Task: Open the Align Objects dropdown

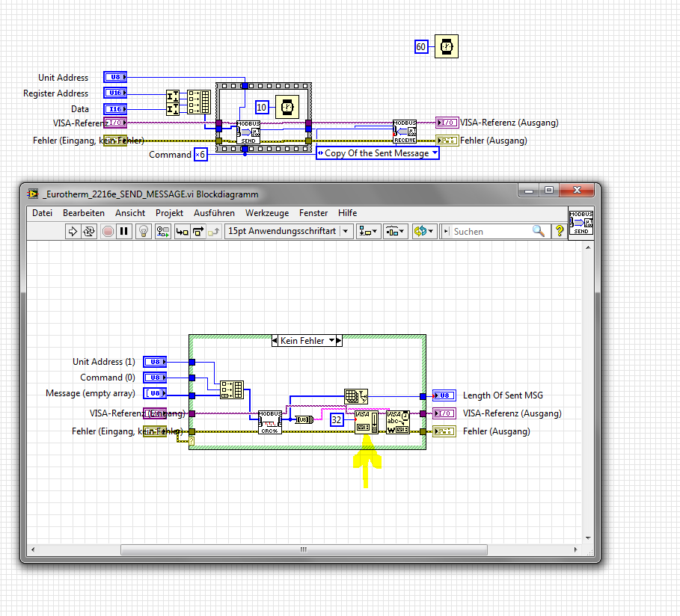Action: click(x=369, y=232)
